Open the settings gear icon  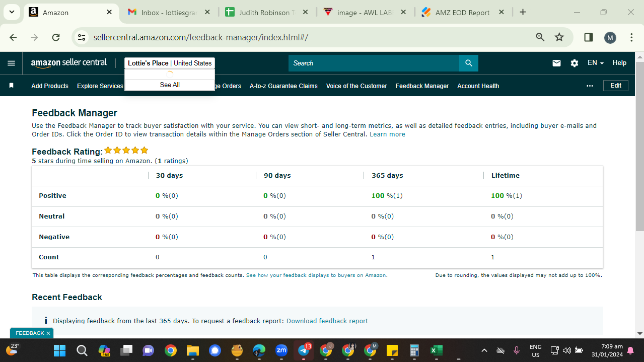pyautogui.click(x=575, y=63)
